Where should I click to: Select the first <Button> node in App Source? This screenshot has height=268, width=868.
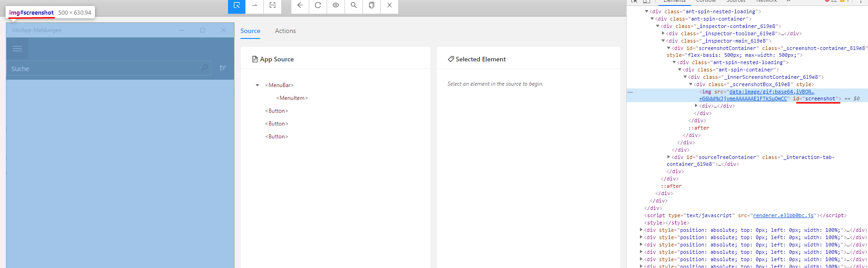coord(277,111)
